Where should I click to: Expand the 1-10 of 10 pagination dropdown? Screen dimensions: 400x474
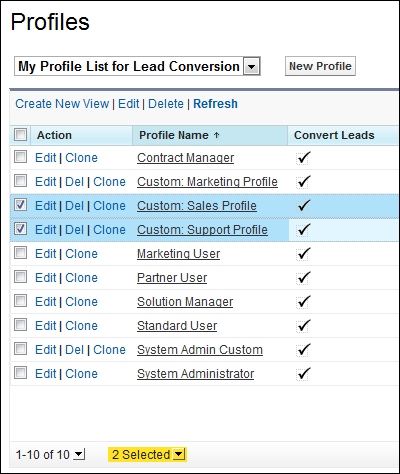coord(79,454)
